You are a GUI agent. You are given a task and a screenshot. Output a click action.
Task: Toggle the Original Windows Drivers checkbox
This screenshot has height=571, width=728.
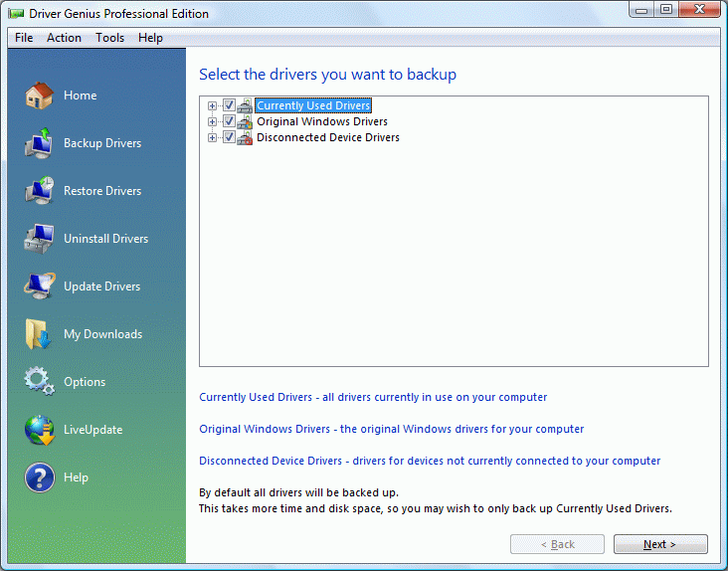tap(229, 121)
